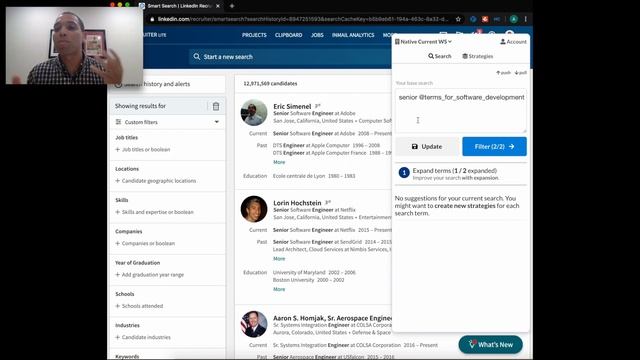640x360 pixels.
Task: Open InMail Analytics in the navigation bar
Action: 353,35
